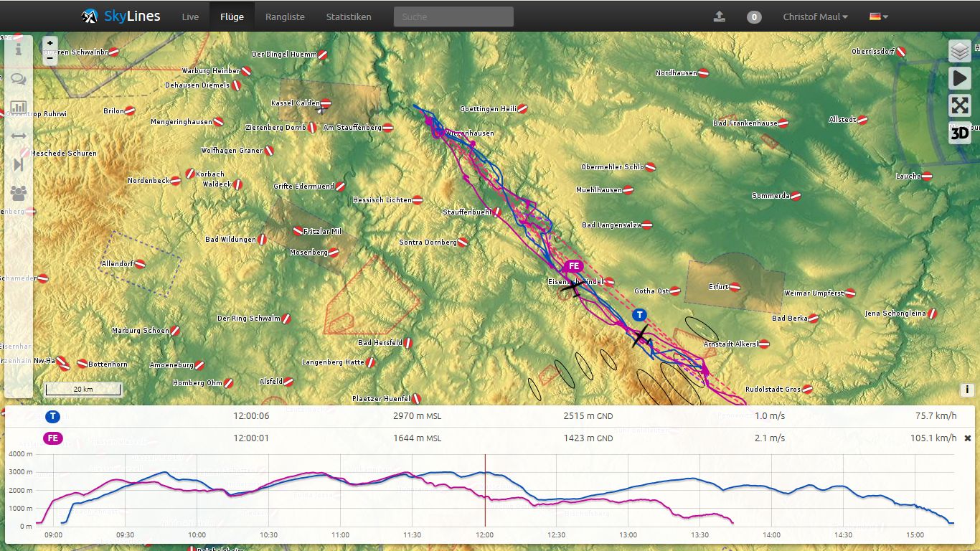Viewport: 980px width, 551px height.
Task: Open the skip-forward phases panel
Action: click(19, 164)
